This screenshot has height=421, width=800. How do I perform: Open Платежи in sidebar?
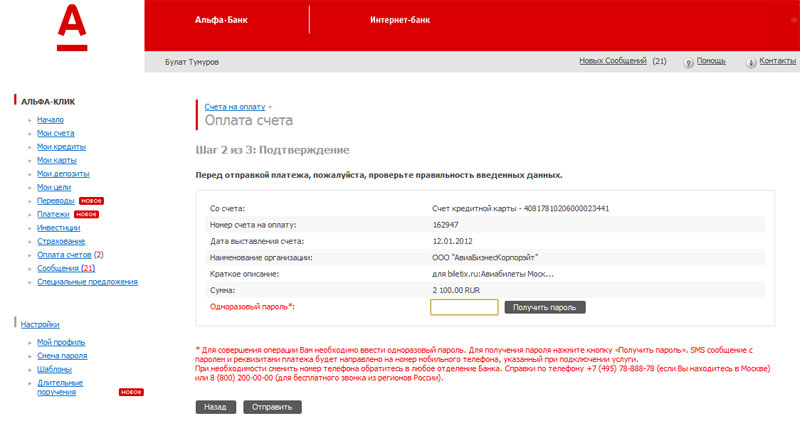tap(53, 214)
